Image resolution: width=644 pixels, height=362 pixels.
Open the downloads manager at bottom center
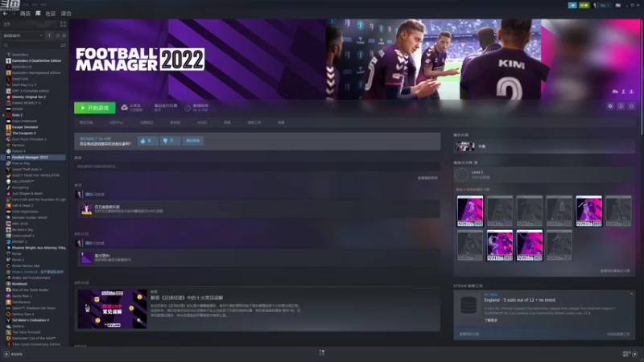click(x=321, y=352)
